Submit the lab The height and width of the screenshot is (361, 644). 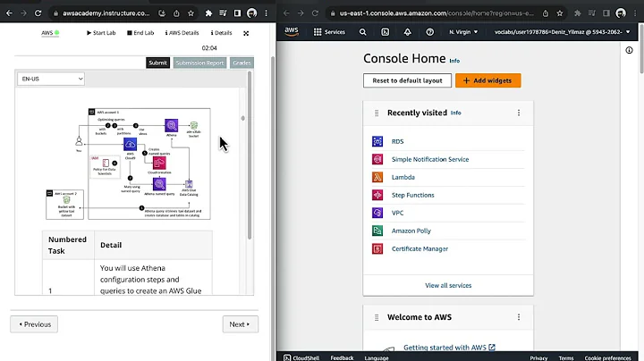click(x=157, y=63)
